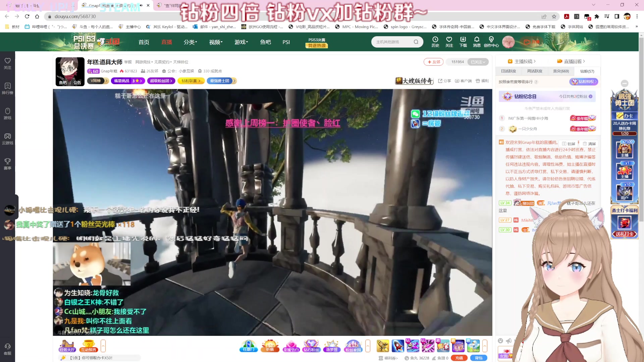644x362 pixels.
Task: Open 客服 customer service in sidebar
Action: tap(7, 349)
